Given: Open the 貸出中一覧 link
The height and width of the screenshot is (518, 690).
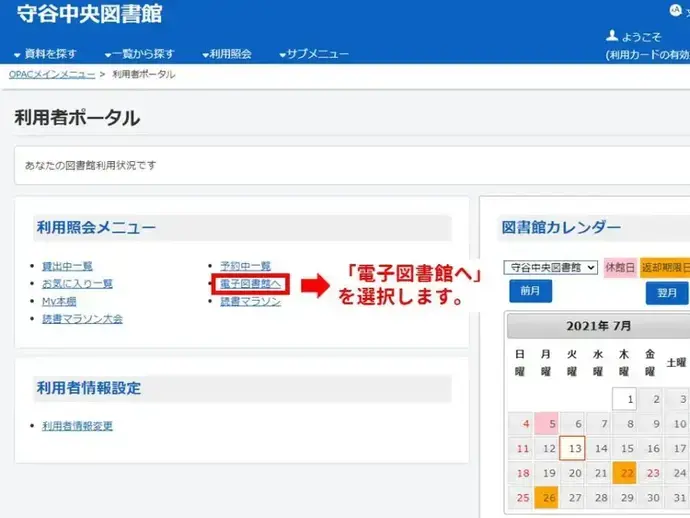Looking at the screenshot, I should [67, 266].
